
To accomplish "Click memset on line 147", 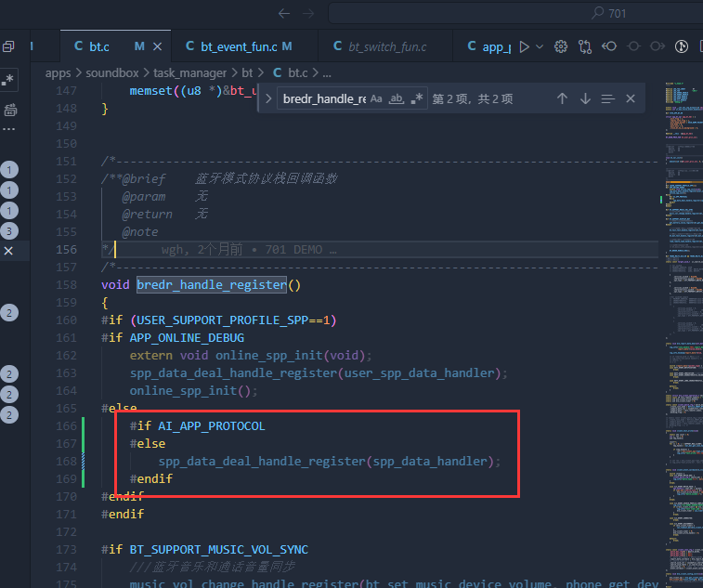I will (151, 91).
